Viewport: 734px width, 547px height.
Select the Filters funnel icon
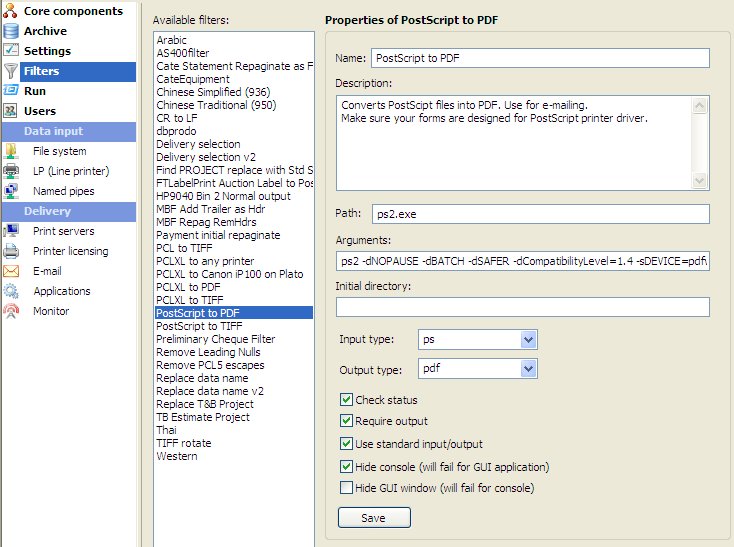(x=10, y=71)
